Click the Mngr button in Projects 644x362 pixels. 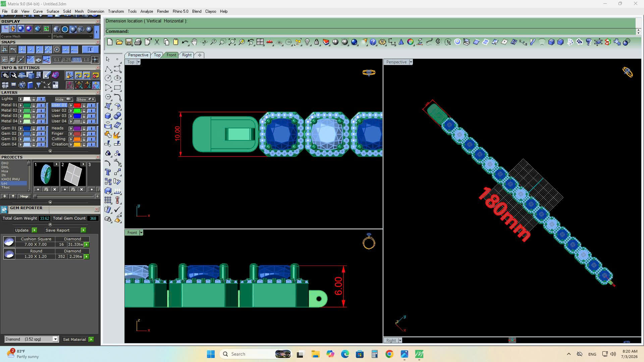point(24,196)
